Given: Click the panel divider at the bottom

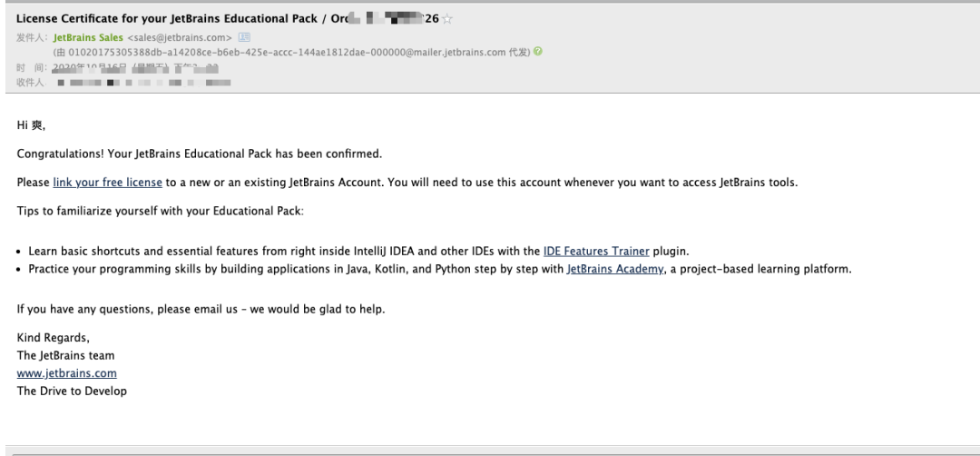Looking at the screenshot, I should pos(493,447).
